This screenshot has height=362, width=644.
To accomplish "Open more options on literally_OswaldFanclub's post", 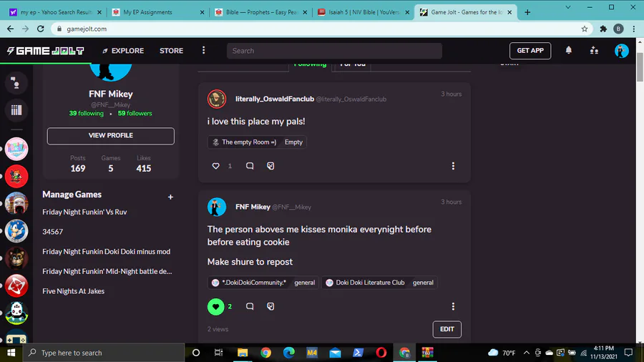I will point(453,166).
